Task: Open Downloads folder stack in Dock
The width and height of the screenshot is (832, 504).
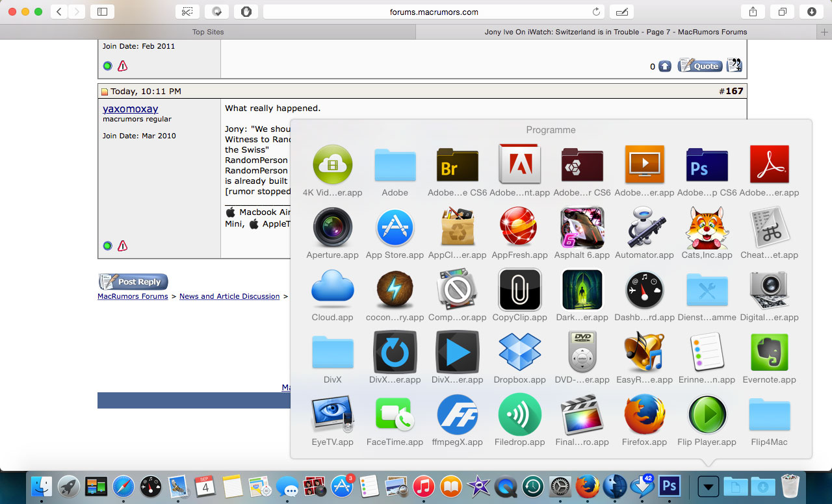Action: click(x=763, y=486)
